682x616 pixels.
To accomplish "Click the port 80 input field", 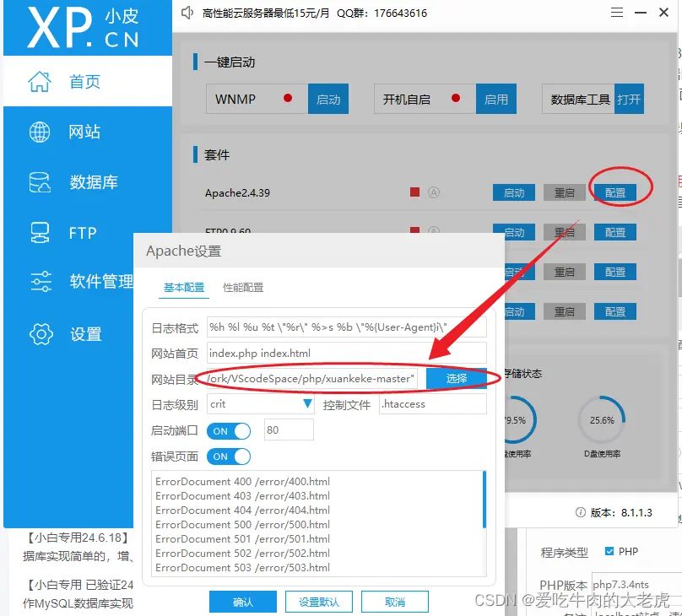I will click(x=289, y=430).
